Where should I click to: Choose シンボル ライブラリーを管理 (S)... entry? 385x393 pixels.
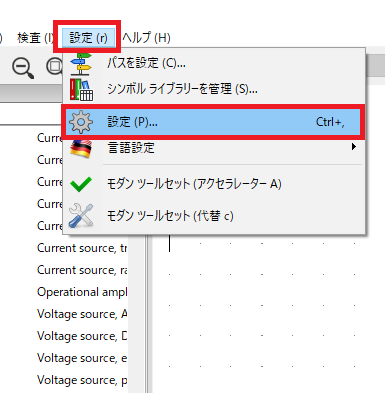(x=214, y=89)
